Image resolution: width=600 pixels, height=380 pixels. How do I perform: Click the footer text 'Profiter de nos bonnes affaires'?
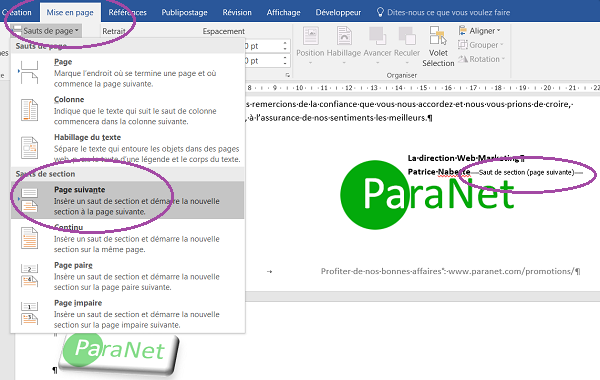point(381,271)
